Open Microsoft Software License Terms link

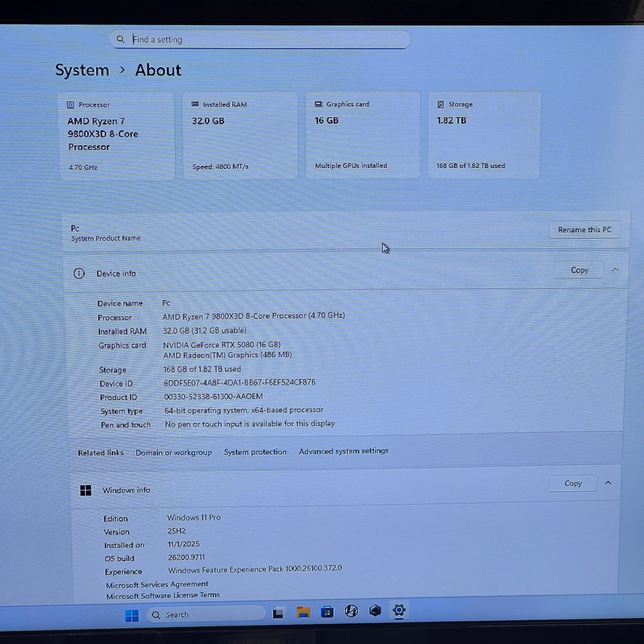(163, 596)
